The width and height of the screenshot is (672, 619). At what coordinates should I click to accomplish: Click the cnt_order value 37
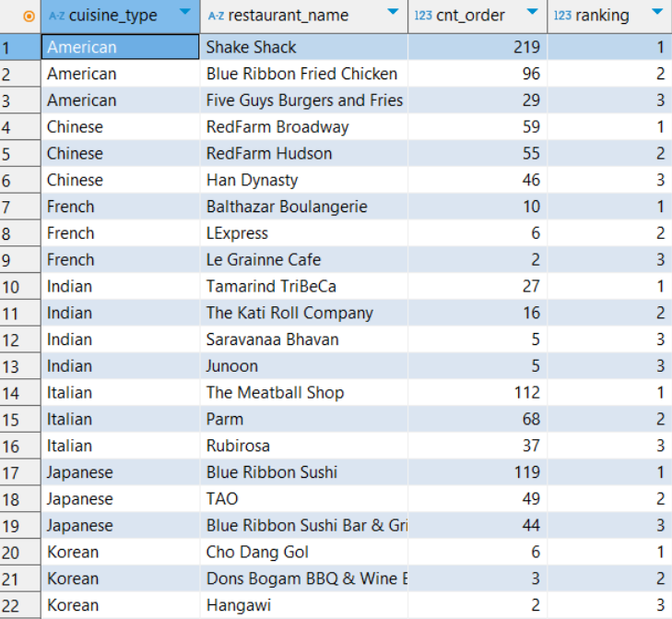pos(477,446)
